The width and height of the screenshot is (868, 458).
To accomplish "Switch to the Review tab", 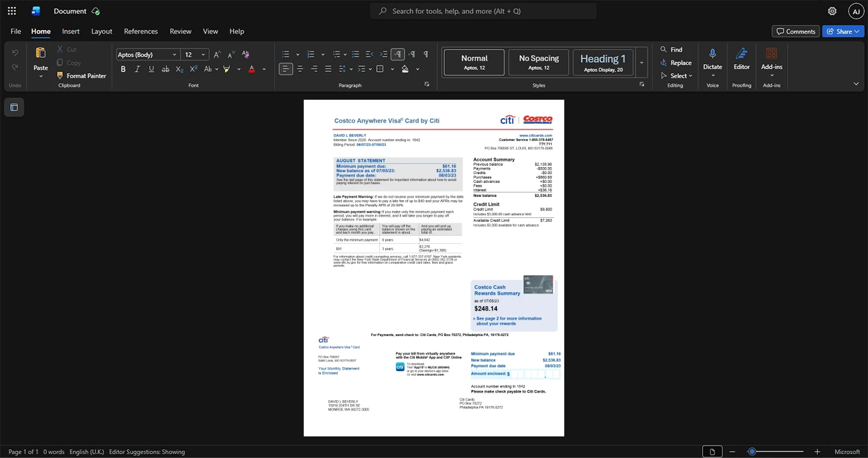I will (180, 31).
